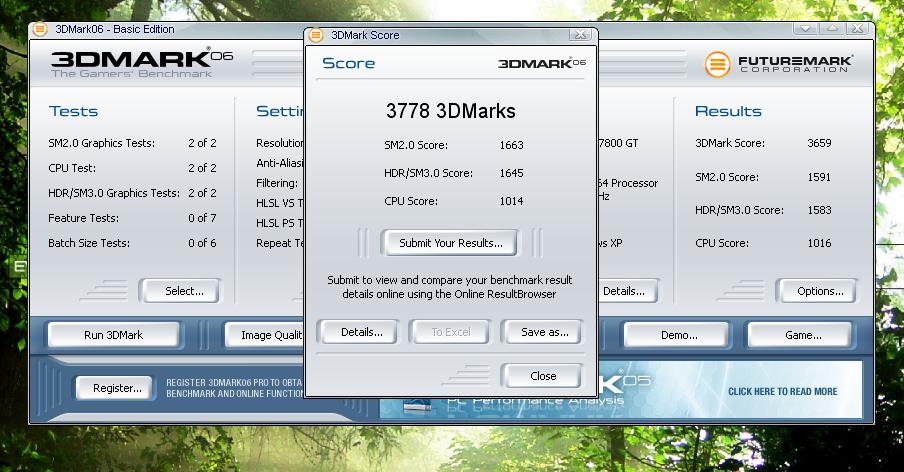The width and height of the screenshot is (904, 472).
Task: Click HDR/SM3.0 Score value 1583 in Results
Action: (x=819, y=210)
